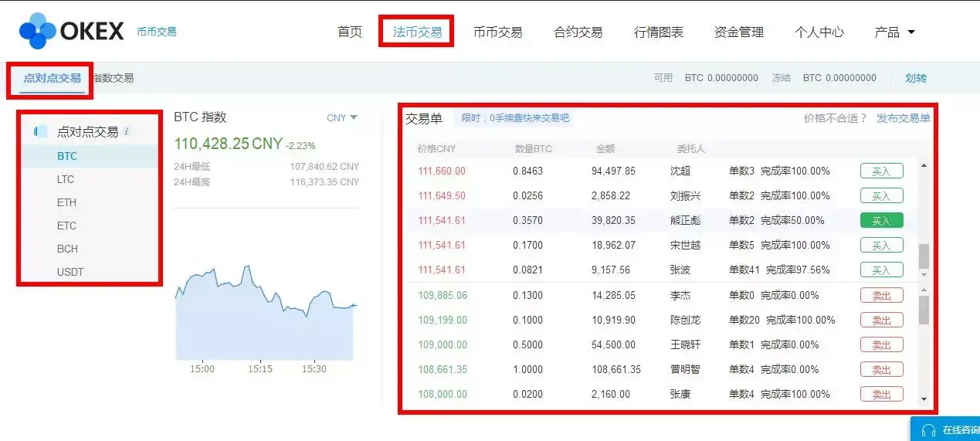
Task: Click the buy orders scrollbar thumb
Action: pos(924,256)
